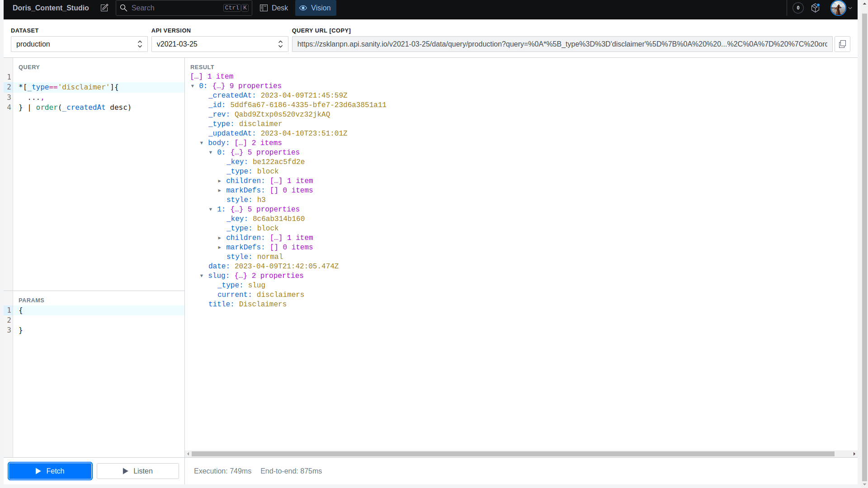Click the edit icon next to studio name

pos(104,8)
